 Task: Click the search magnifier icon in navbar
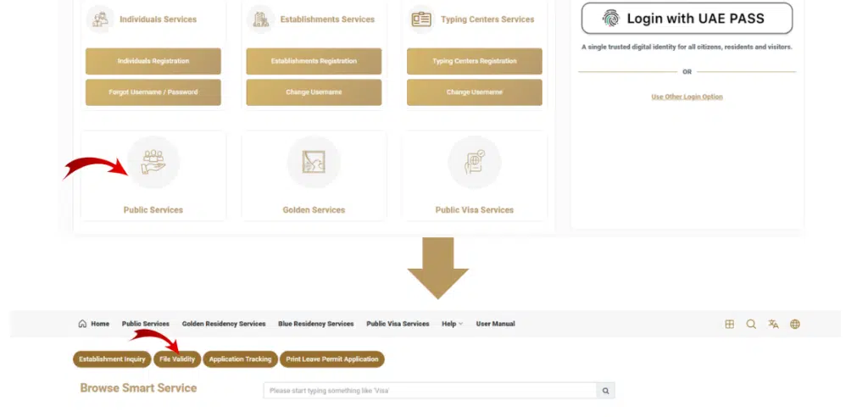(x=751, y=324)
